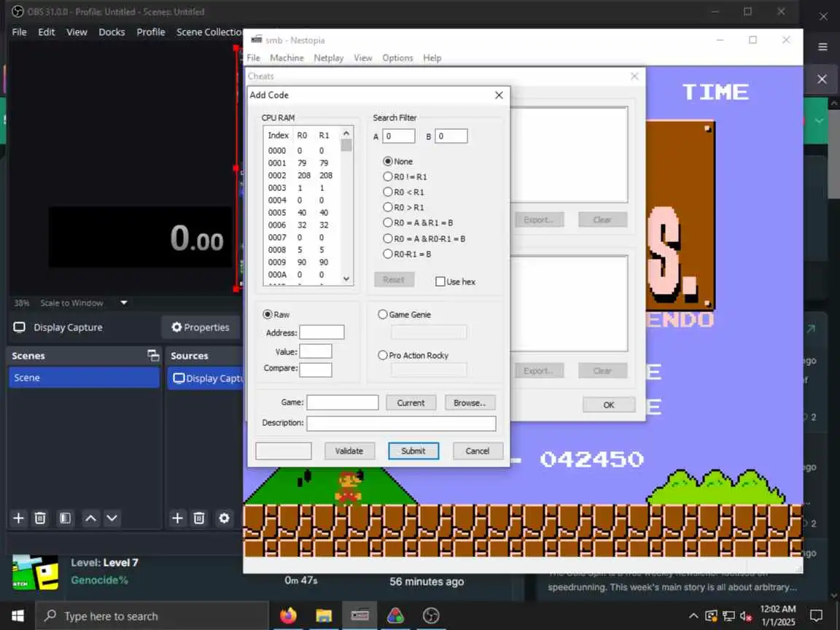The image size is (840, 630).
Task: Open Firefox from the taskbar
Action: point(288,615)
